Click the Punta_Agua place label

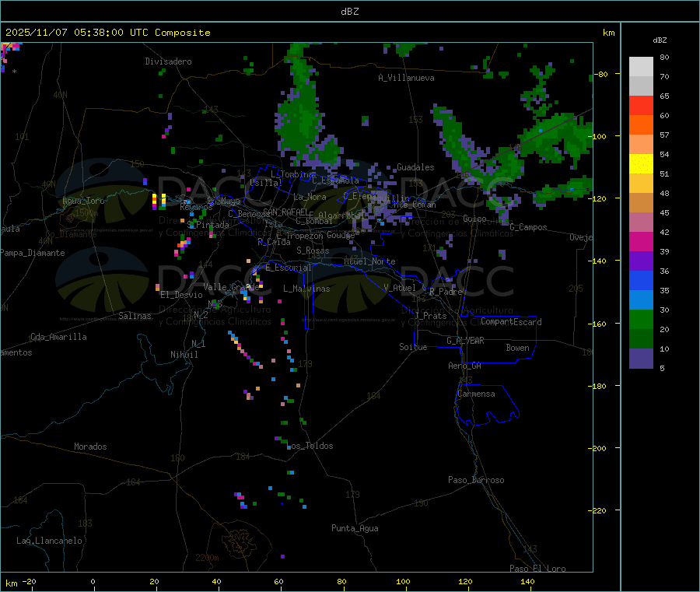pyautogui.click(x=355, y=528)
